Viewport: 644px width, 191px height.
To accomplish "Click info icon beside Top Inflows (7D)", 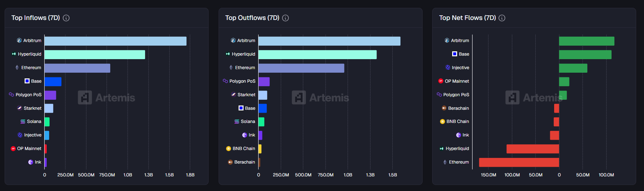I will pyautogui.click(x=66, y=18).
